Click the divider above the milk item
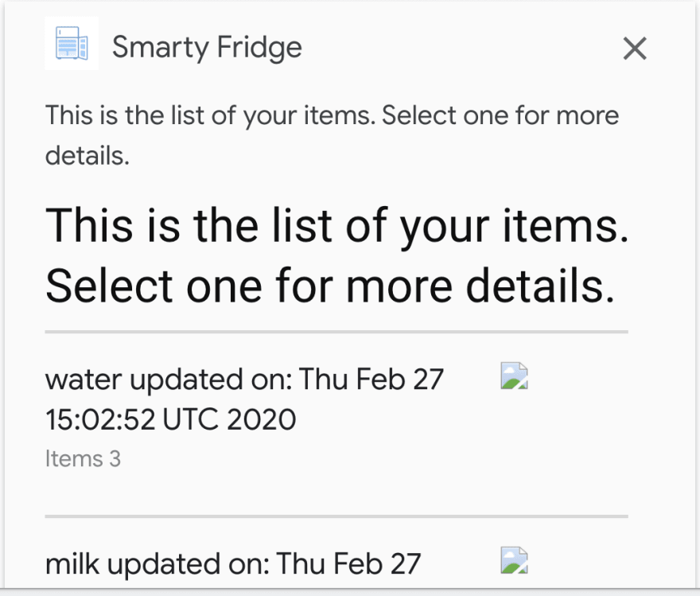 point(336,516)
